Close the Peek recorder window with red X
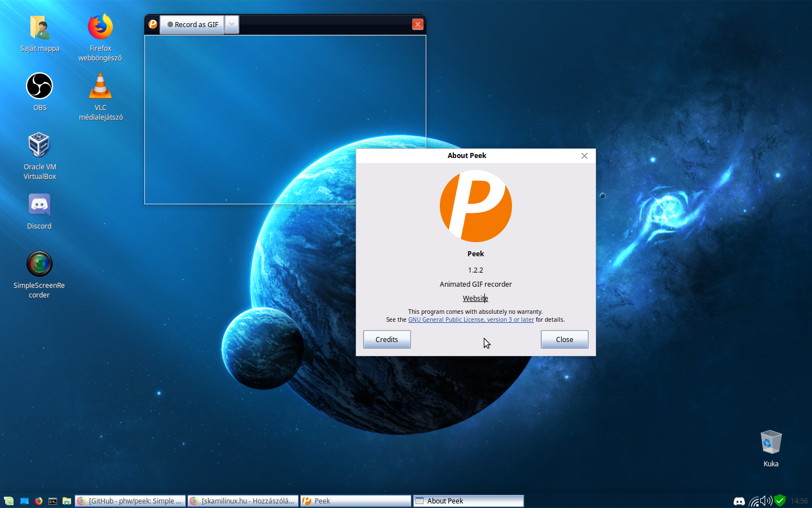 click(x=418, y=24)
